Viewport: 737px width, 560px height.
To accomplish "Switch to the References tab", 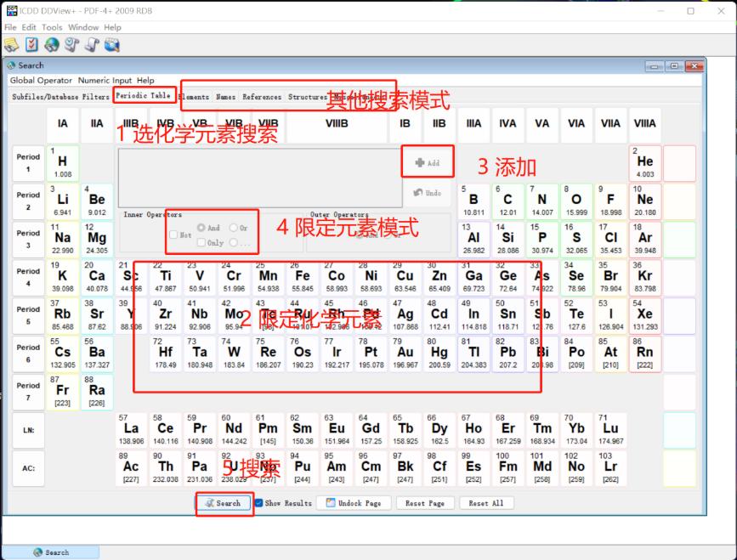I will (261, 97).
